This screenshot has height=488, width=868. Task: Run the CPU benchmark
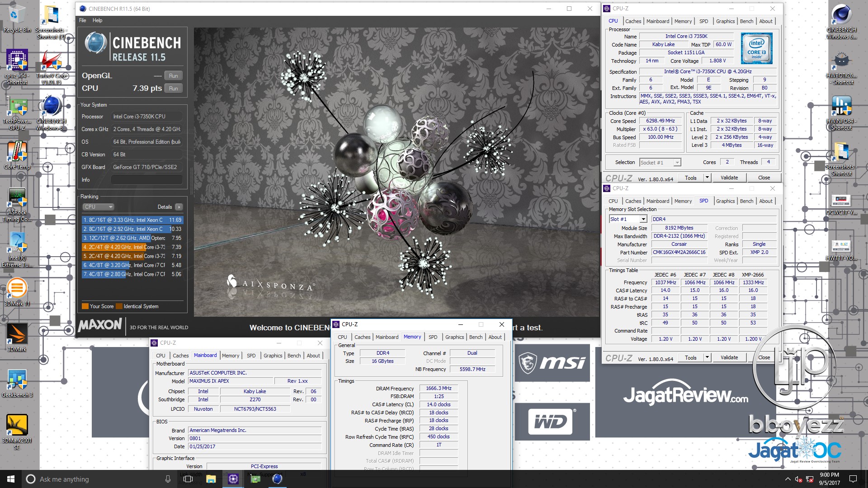pyautogui.click(x=174, y=89)
